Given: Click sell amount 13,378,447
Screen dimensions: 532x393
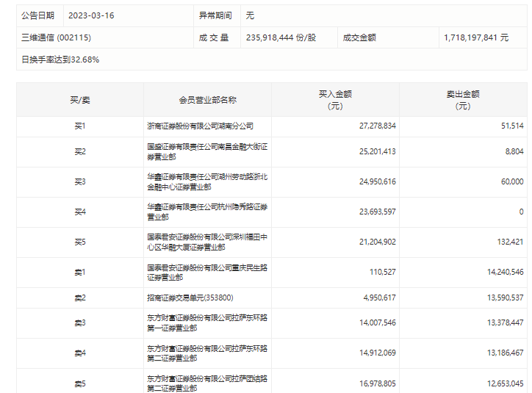Looking at the screenshot, I should pyautogui.click(x=506, y=322).
